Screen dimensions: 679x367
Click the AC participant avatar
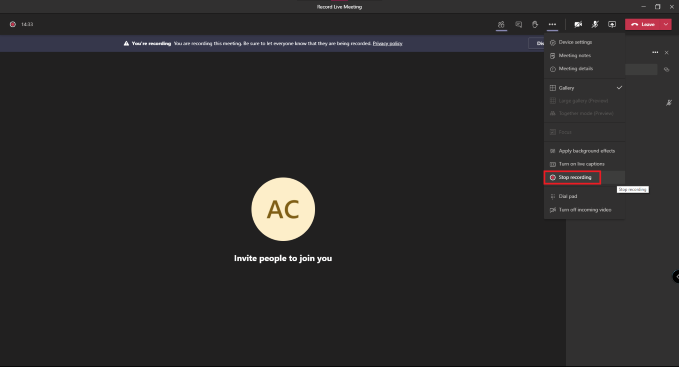pyautogui.click(x=283, y=209)
